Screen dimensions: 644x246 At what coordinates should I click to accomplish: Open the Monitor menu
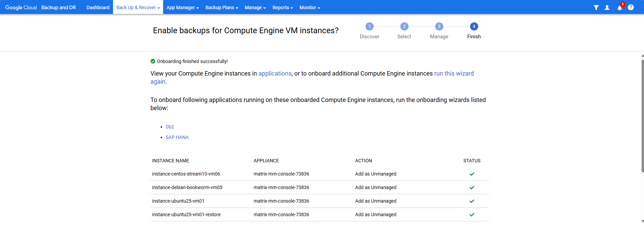310,7
